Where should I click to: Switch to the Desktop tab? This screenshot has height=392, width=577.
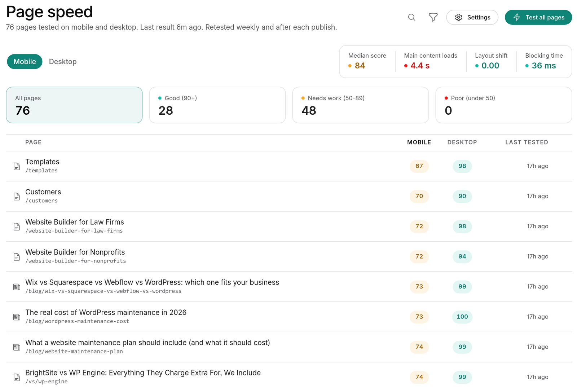tap(63, 62)
